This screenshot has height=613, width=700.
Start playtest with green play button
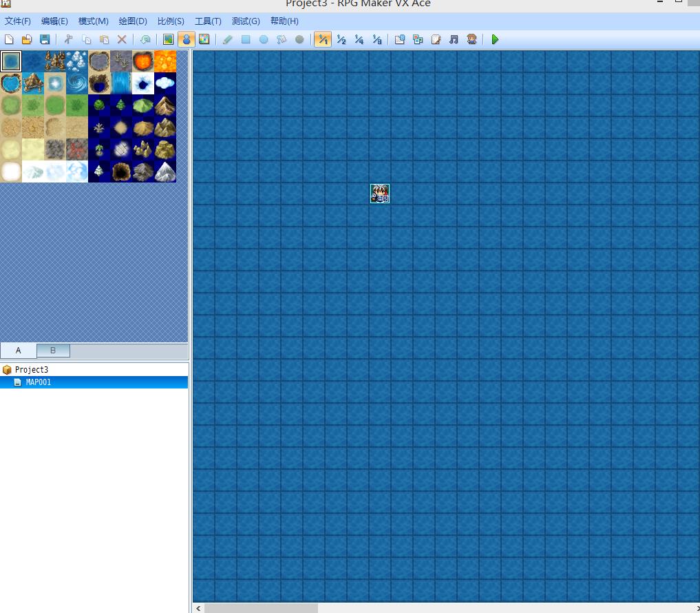point(495,40)
